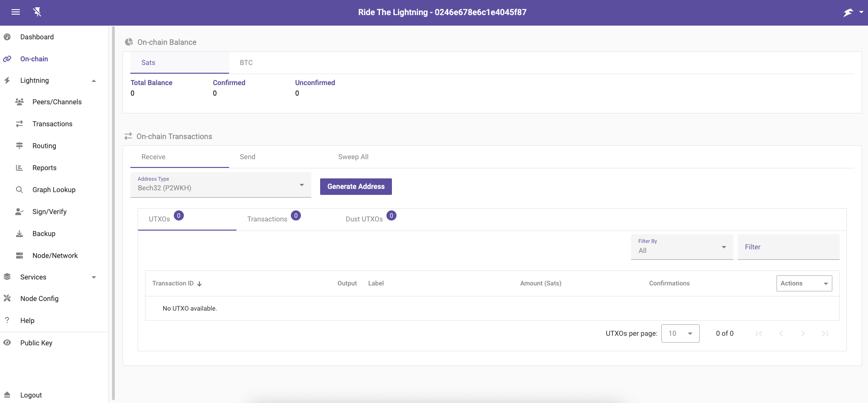Go to next page of UTXOs
The image size is (868, 403).
coord(803,333)
